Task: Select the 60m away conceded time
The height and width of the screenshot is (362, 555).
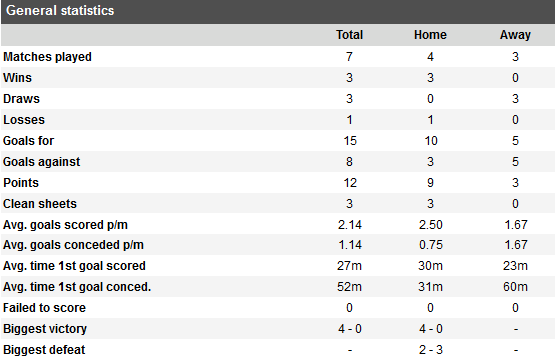Action: pyautogui.click(x=515, y=287)
